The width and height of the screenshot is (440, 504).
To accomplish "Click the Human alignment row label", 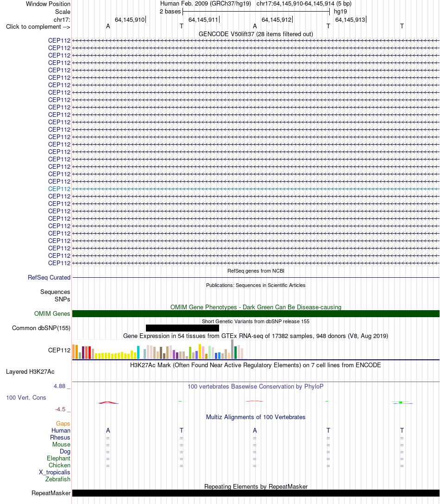I will click(61, 431).
